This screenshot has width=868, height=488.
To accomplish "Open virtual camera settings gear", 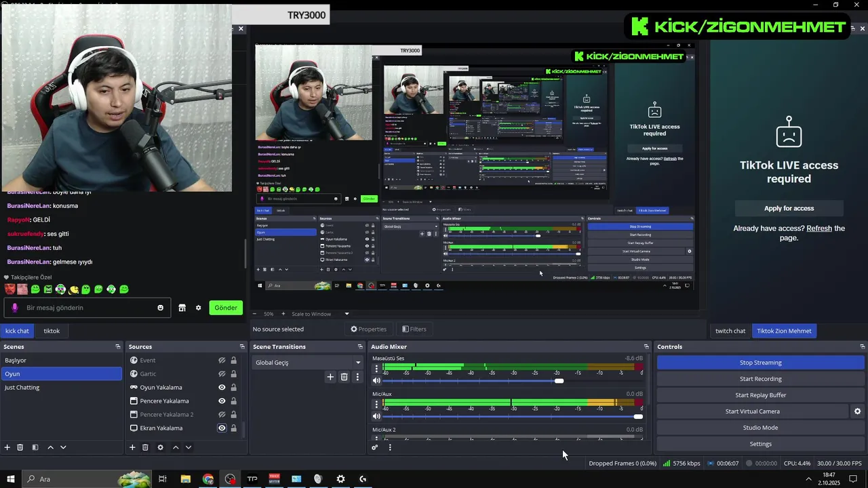I will (x=857, y=411).
